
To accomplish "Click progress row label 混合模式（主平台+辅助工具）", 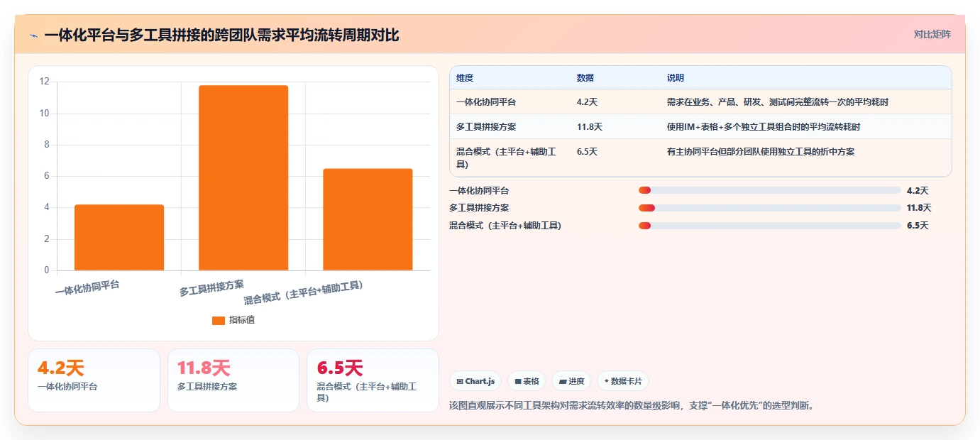I will point(505,226).
